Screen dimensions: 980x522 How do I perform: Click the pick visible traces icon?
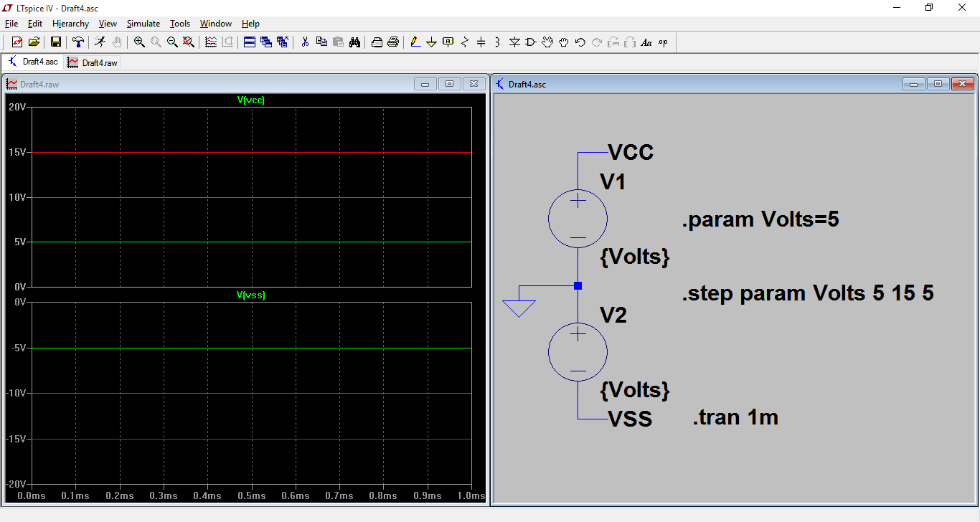211,42
